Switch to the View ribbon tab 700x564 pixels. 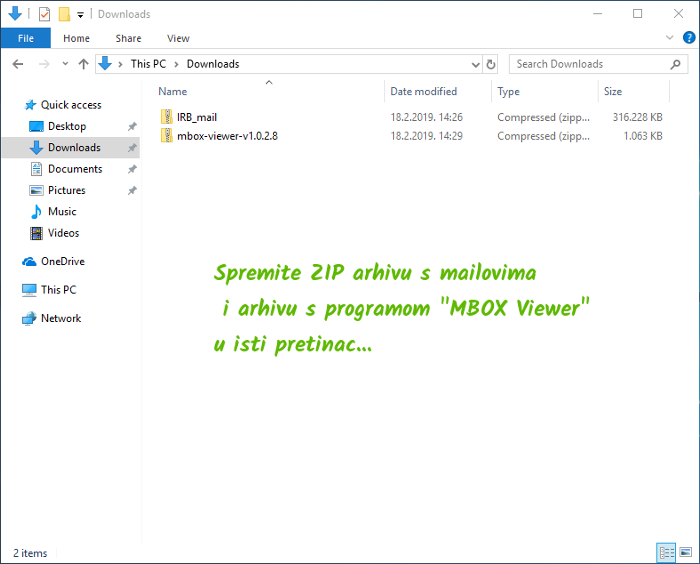pyautogui.click(x=178, y=38)
